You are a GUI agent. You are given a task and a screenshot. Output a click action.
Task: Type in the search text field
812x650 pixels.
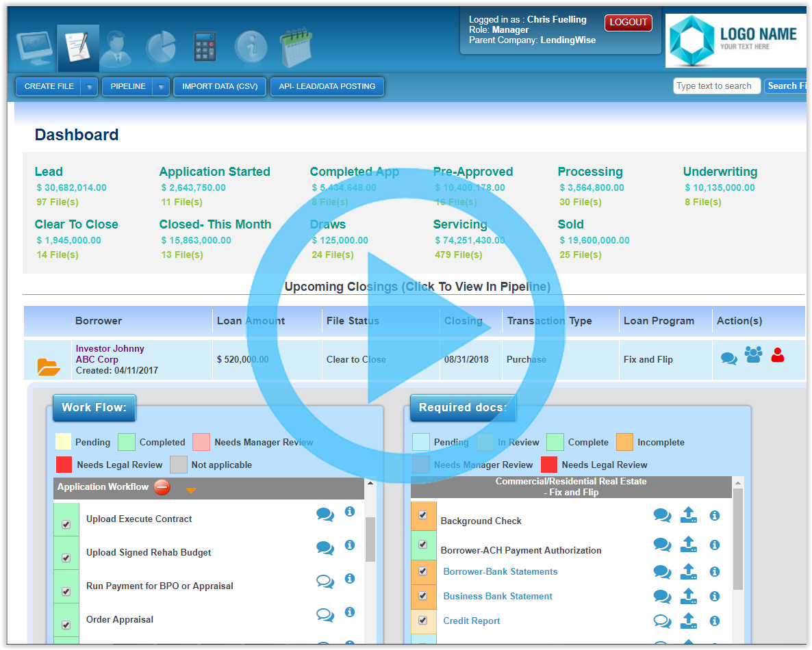[716, 86]
